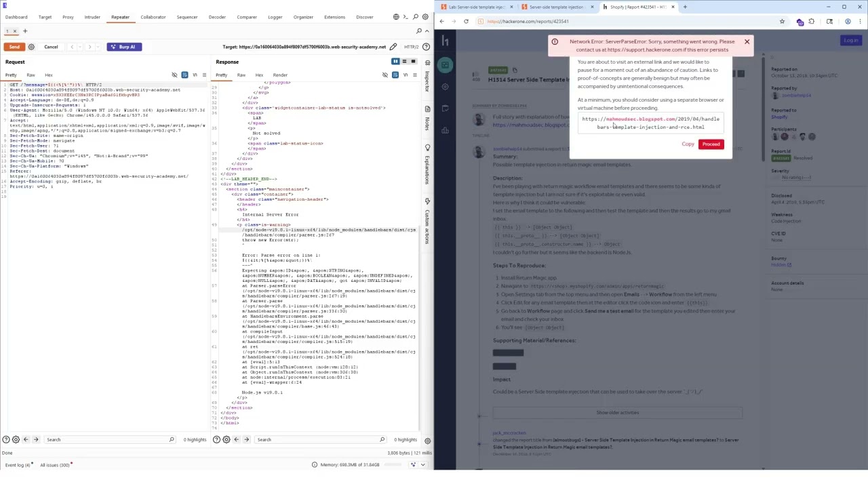868x488 pixels.
Task: Send the Repeater request
Action: pos(14,47)
